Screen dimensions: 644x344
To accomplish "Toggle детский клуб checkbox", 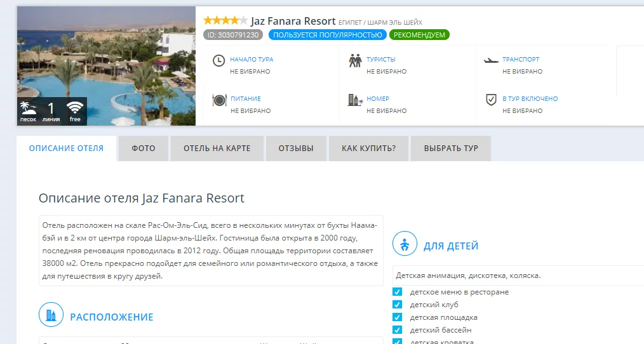I will (397, 305).
